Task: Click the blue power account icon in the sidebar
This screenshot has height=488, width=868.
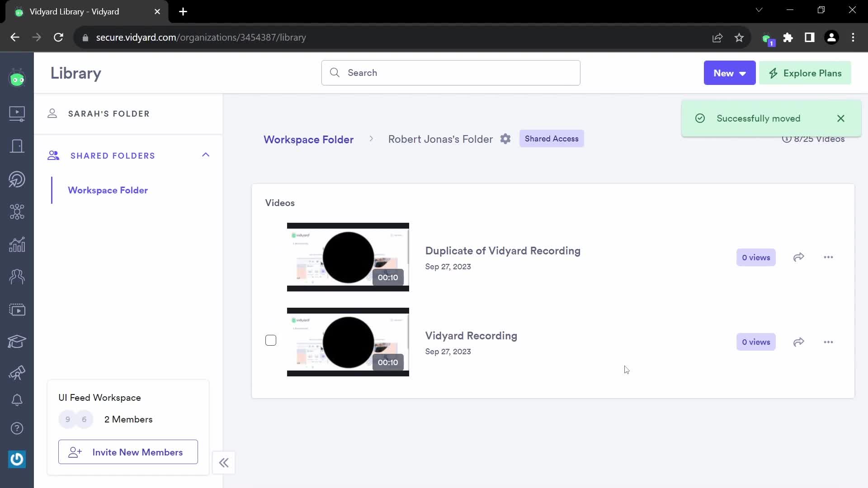Action: (17, 459)
